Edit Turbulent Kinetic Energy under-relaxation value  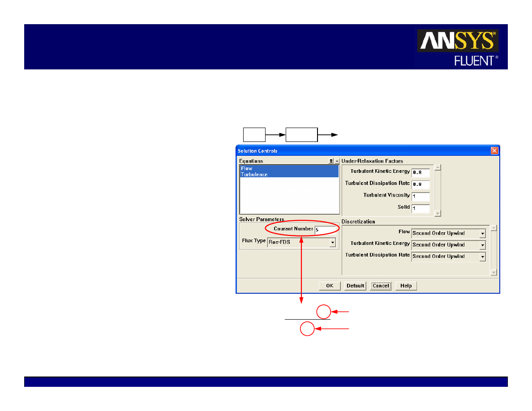(420, 173)
